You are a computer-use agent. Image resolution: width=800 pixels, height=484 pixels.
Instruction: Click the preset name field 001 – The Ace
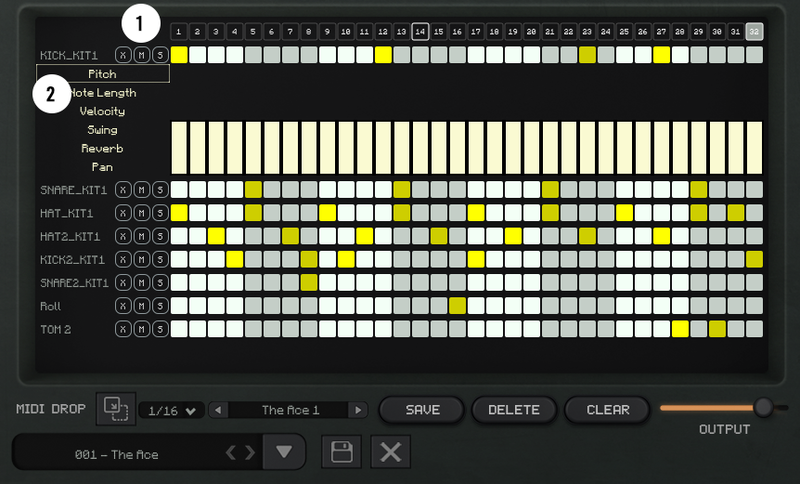click(116, 454)
